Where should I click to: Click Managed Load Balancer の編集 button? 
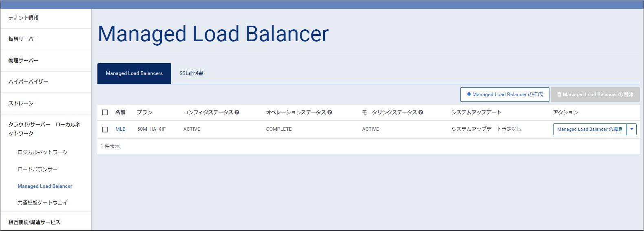[x=590, y=129]
